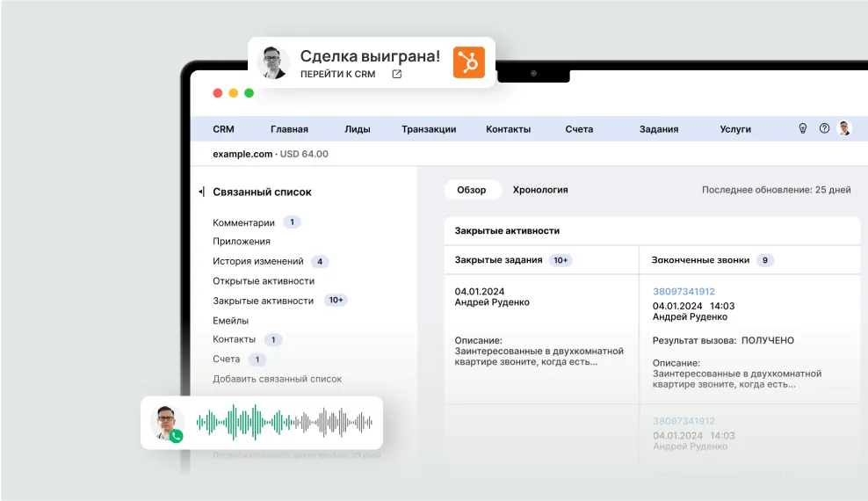The image size is (868, 501).
Task: Open the Контакты navigation item
Action: click(x=508, y=129)
